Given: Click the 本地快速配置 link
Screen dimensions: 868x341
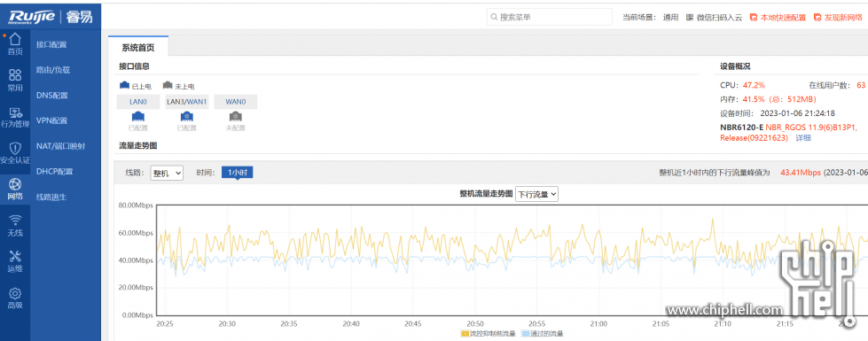Looking at the screenshot, I should [783, 17].
